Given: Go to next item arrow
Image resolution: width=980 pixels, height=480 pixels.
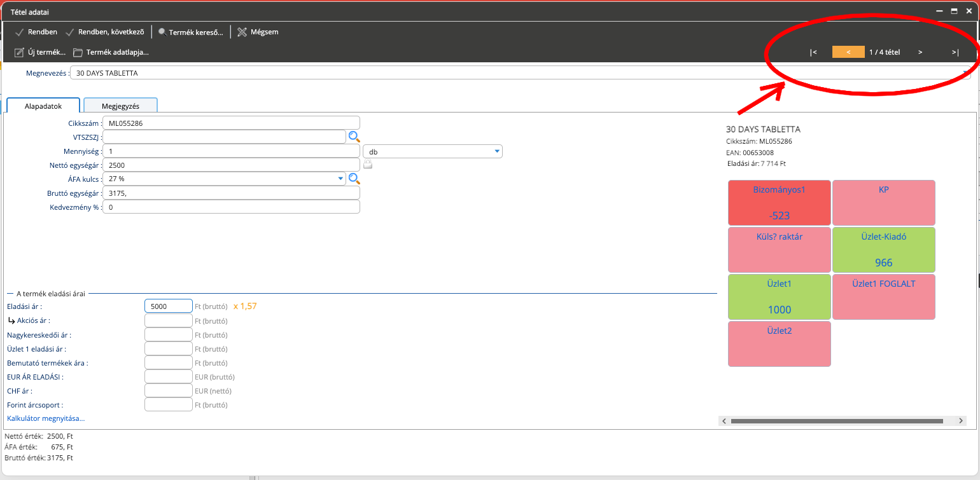Looking at the screenshot, I should click(x=920, y=52).
